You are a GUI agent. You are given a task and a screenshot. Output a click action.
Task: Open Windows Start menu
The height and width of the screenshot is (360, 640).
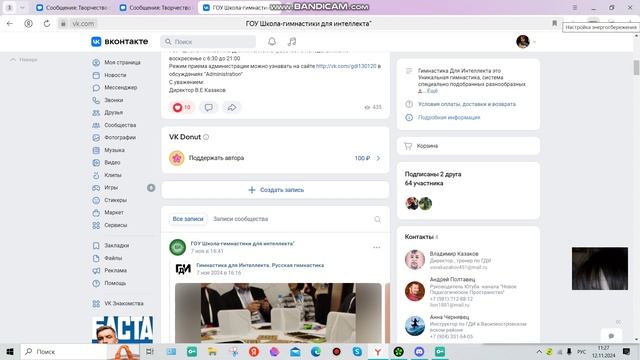pos(10,351)
